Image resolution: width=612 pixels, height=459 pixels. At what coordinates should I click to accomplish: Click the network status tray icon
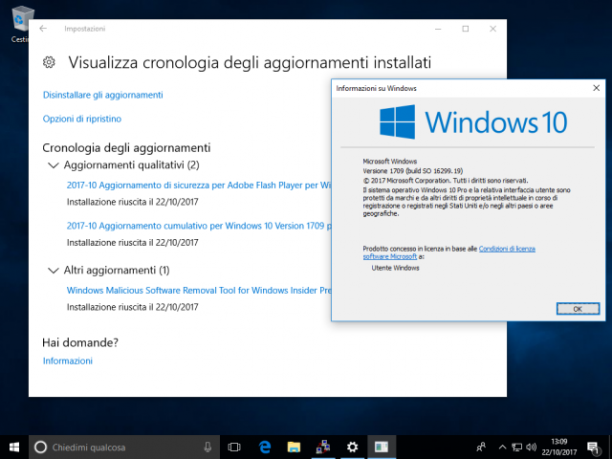pos(517,447)
